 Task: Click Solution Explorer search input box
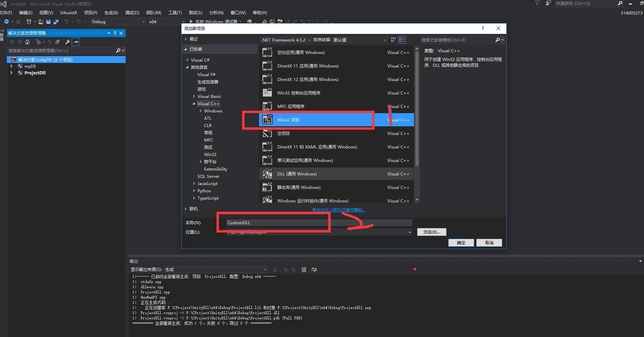coord(61,51)
